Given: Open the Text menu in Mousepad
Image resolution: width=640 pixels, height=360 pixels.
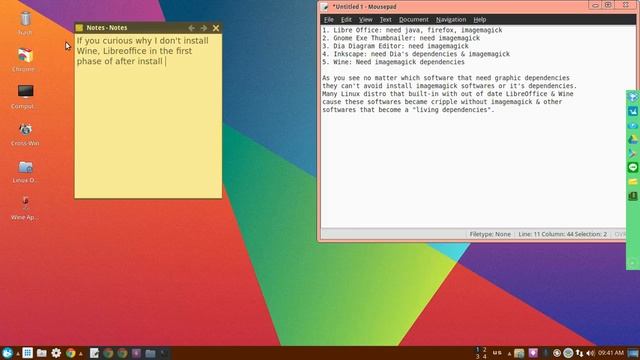Looking at the screenshot, I should tap(385, 20).
